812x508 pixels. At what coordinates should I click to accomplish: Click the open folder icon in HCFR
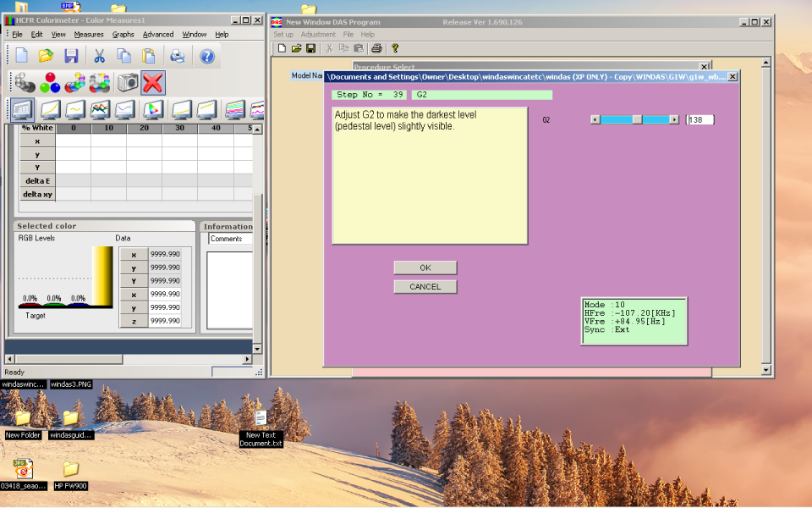[47, 57]
